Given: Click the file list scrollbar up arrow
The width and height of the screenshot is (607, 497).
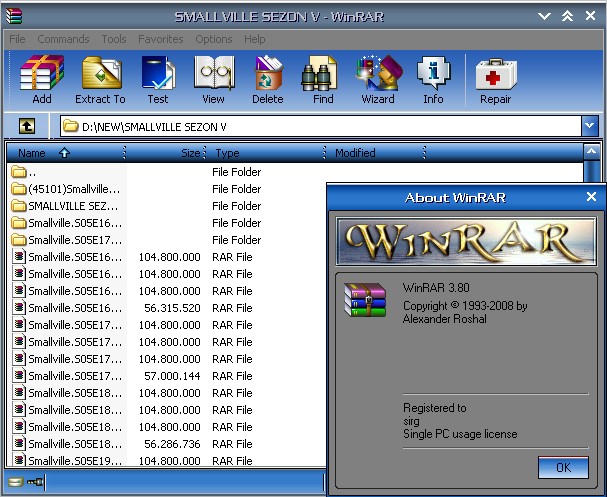Looking at the screenshot, I should tap(591, 151).
